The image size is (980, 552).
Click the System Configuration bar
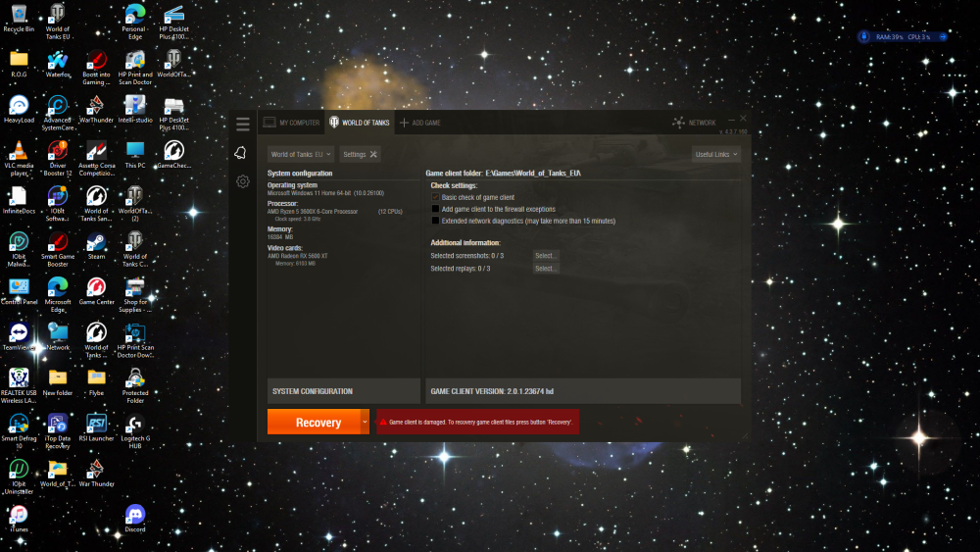(344, 391)
